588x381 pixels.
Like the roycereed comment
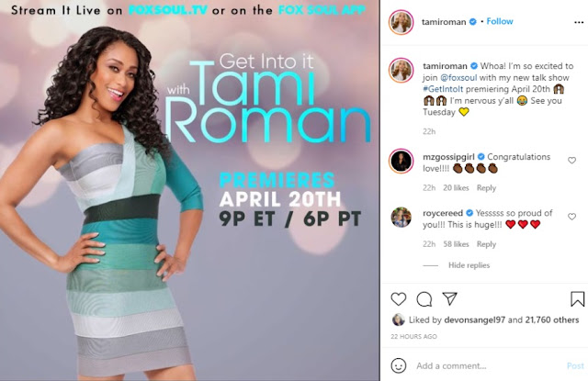(x=571, y=217)
